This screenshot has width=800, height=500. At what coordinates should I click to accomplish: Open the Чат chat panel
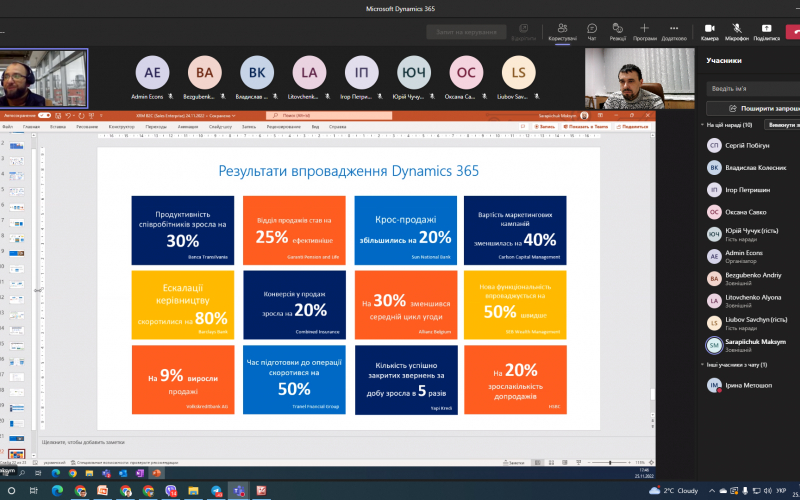click(592, 32)
